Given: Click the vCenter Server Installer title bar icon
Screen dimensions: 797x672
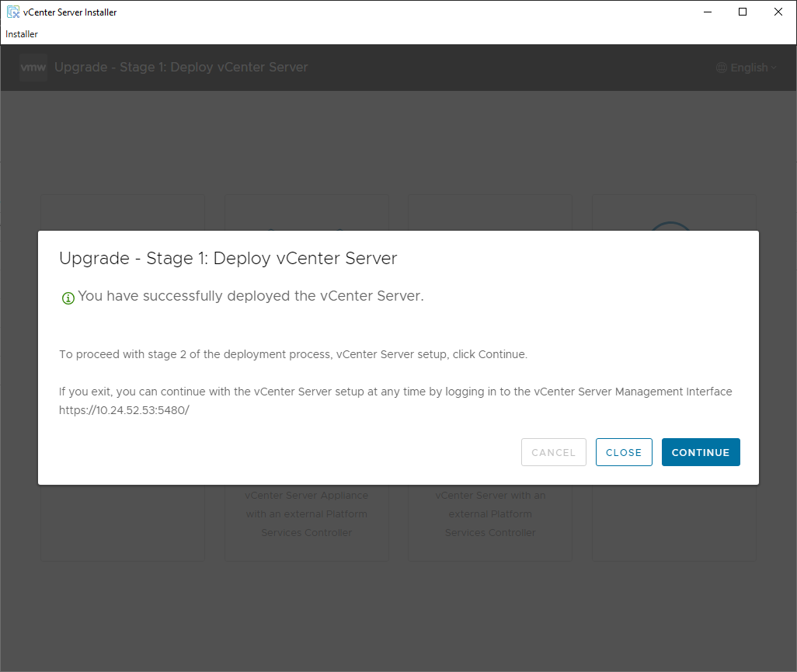Looking at the screenshot, I should [12, 12].
